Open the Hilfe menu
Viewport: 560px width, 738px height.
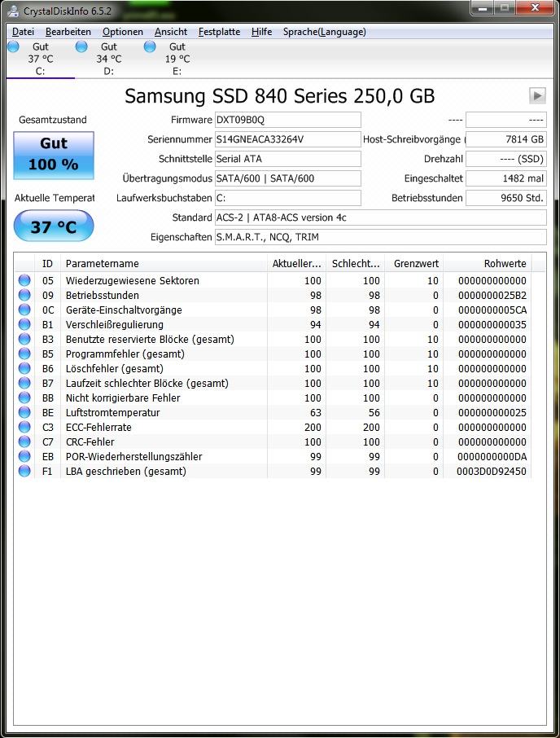[x=261, y=32]
